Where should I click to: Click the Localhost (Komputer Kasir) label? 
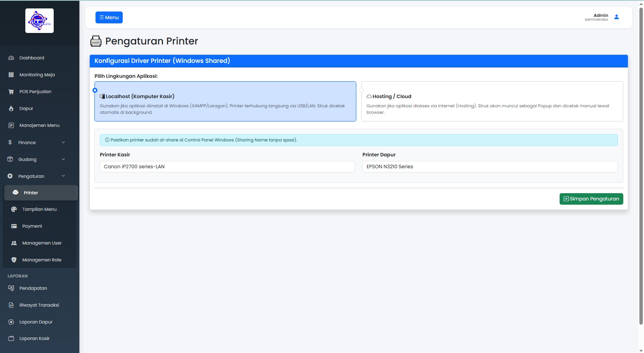(140, 97)
